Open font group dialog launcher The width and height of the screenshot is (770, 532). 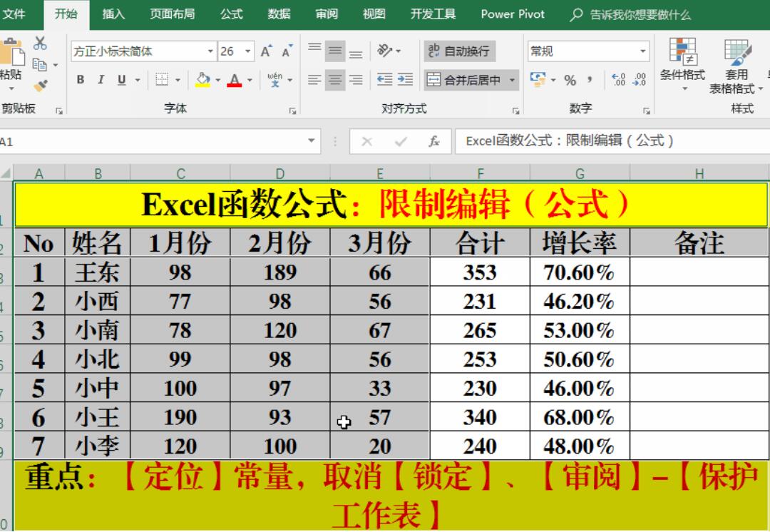[293, 111]
